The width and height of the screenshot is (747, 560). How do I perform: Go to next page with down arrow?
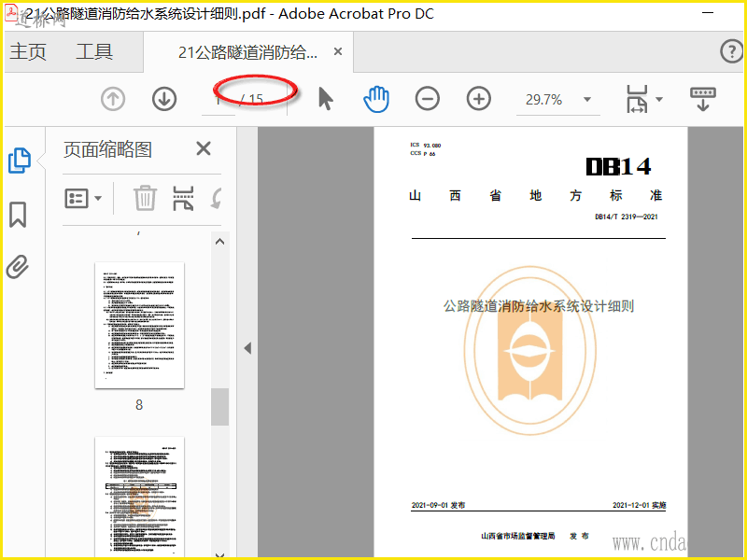pos(164,99)
